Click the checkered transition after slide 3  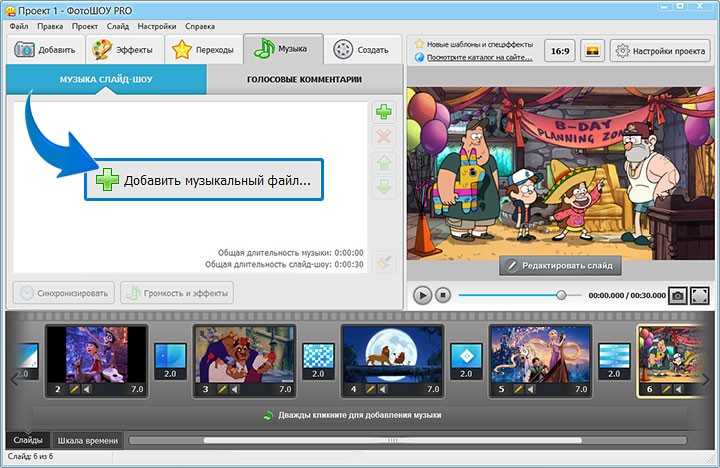point(318,361)
